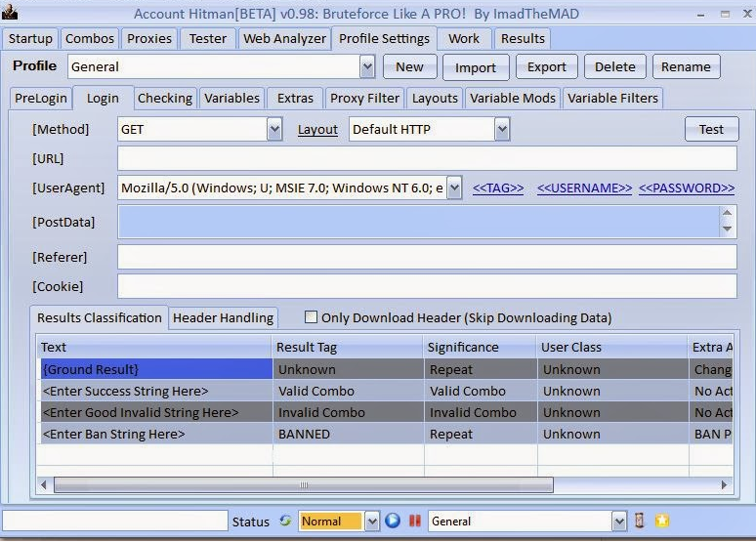The image size is (756, 543).
Task: Click the table scroll left arrow
Action: coord(44,484)
